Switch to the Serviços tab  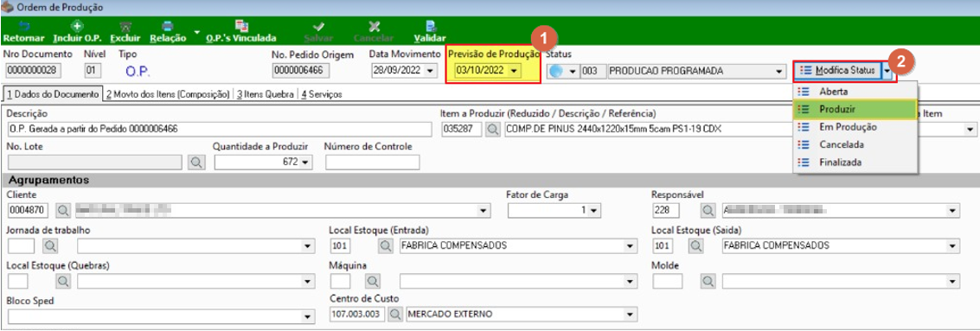coord(321,94)
